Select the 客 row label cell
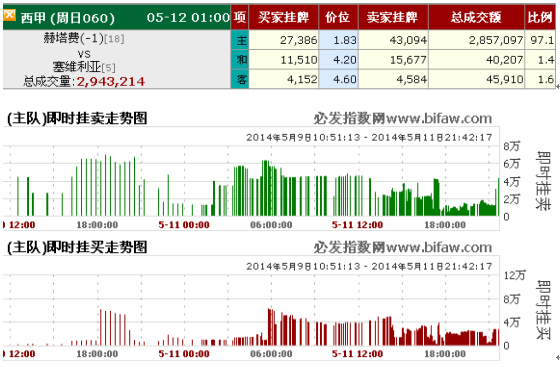The width and height of the screenshot is (560, 367). coord(240,79)
